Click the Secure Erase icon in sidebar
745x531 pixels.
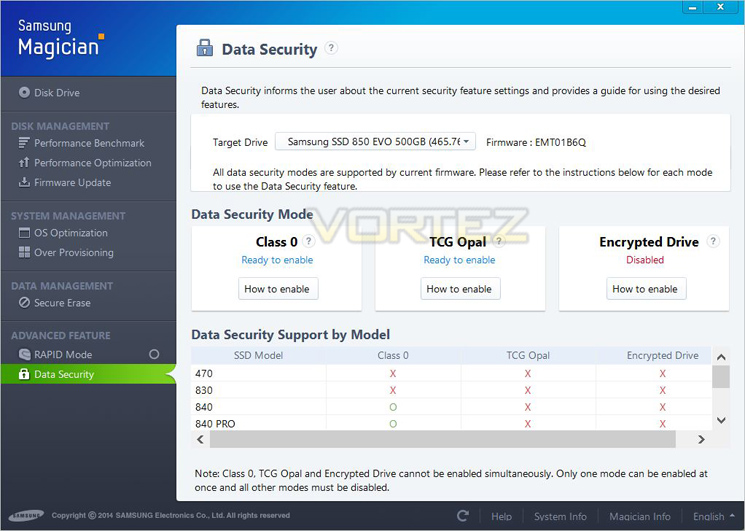coord(24,303)
